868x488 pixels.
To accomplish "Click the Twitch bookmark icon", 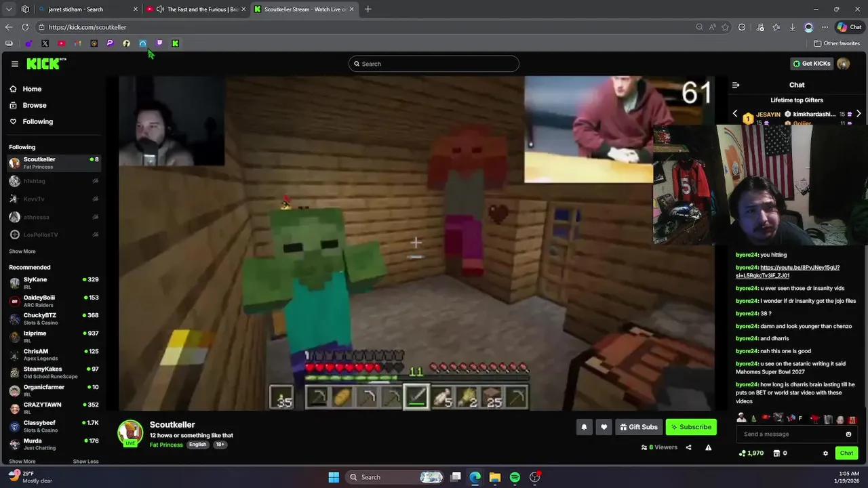I will pos(159,43).
